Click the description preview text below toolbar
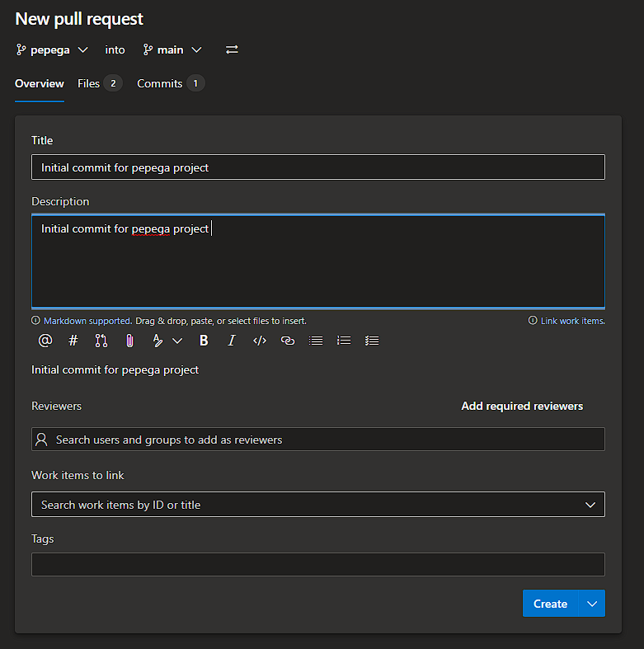 [x=115, y=369]
